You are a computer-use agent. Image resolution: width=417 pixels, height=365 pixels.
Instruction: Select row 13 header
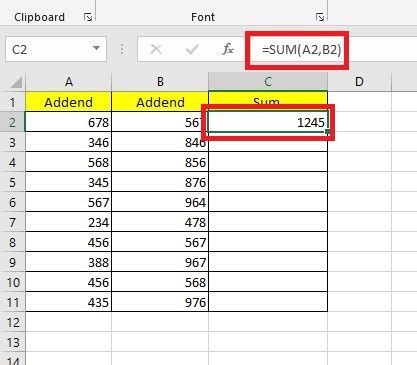(12, 342)
